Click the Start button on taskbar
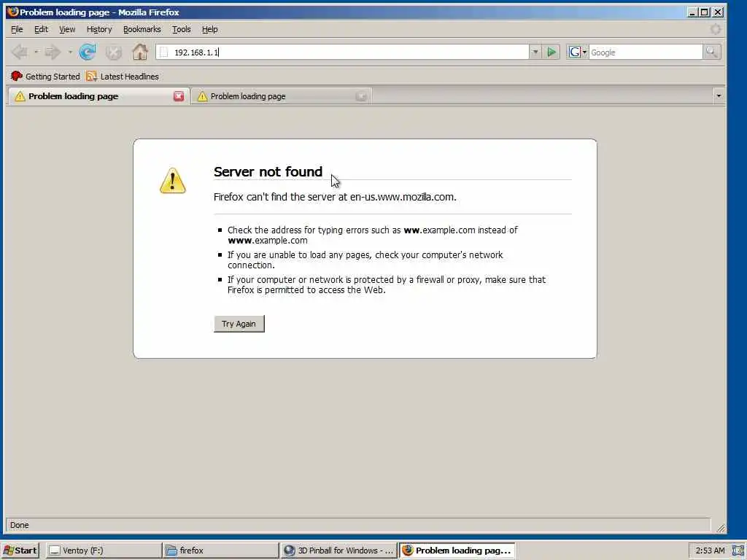 (20, 551)
